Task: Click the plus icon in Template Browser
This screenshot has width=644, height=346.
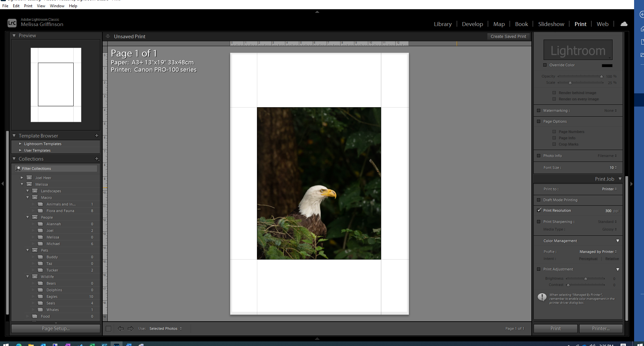Action: [97, 136]
